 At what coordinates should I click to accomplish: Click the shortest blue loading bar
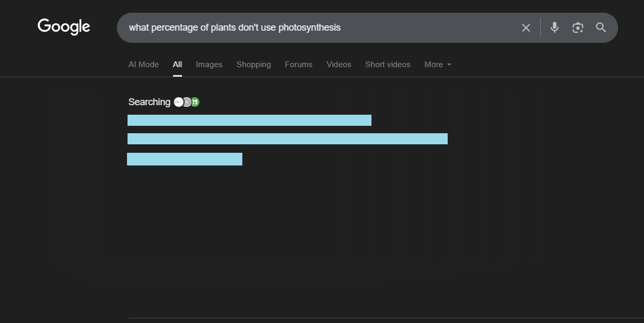pos(185,159)
